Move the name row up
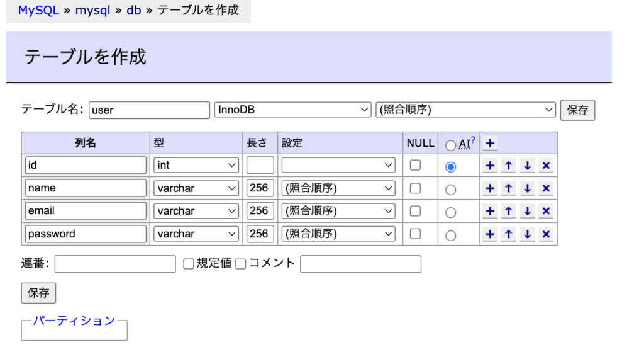Screen dimensions: 644x364 click(508, 188)
